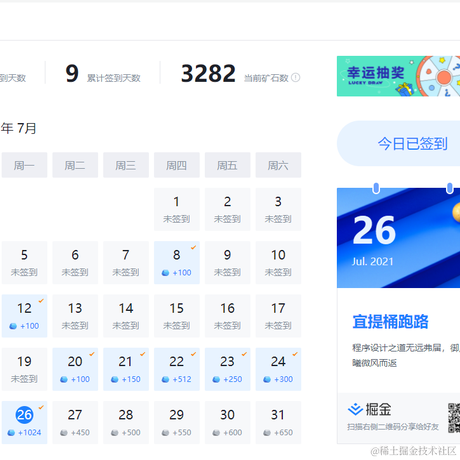Click the grey ore icon on day 29
The image size is (460, 460).
tap(165, 433)
